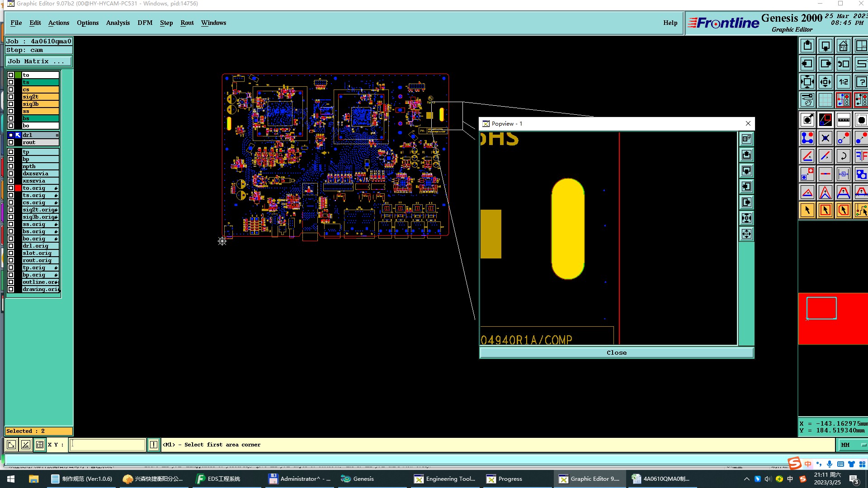Image resolution: width=868 pixels, height=488 pixels.
Task: Enable the rout layer checkbox
Action: [11, 142]
